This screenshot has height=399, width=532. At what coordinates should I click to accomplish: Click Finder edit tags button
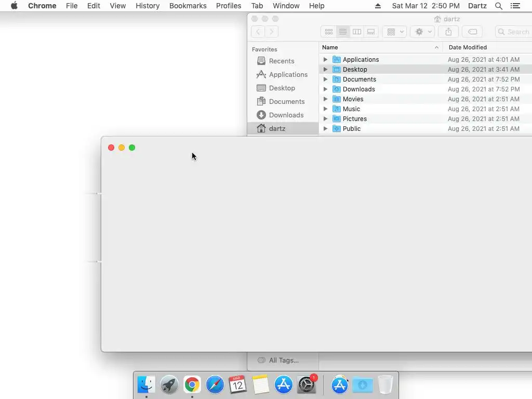coord(472,32)
